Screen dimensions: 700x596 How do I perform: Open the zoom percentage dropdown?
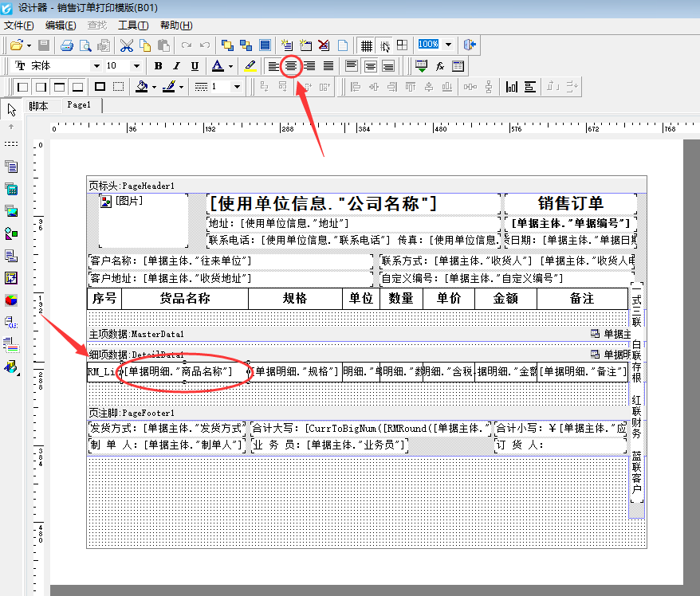point(448,45)
